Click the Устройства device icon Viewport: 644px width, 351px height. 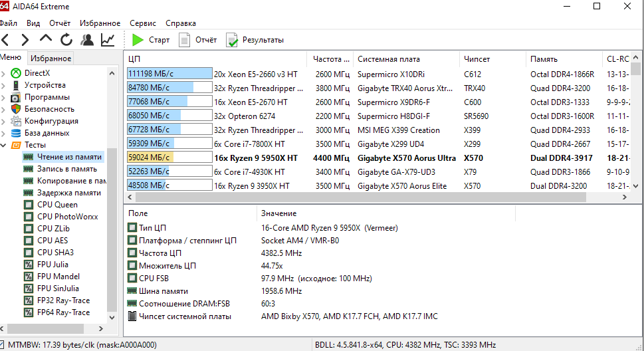[x=16, y=85]
